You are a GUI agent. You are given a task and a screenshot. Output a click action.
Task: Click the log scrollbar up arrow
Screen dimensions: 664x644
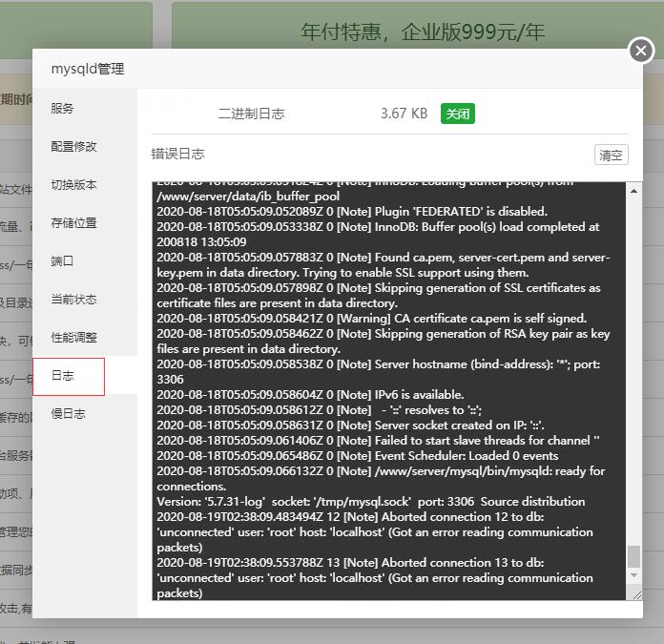(x=633, y=191)
